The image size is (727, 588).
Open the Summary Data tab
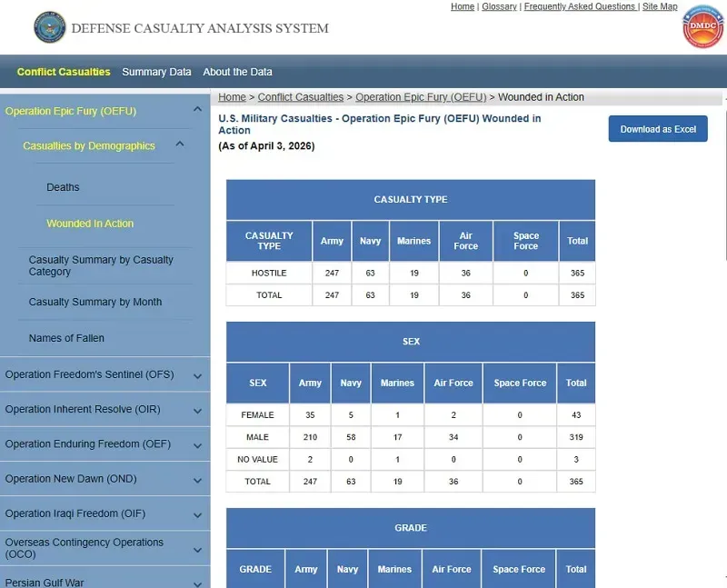pyautogui.click(x=156, y=72)
